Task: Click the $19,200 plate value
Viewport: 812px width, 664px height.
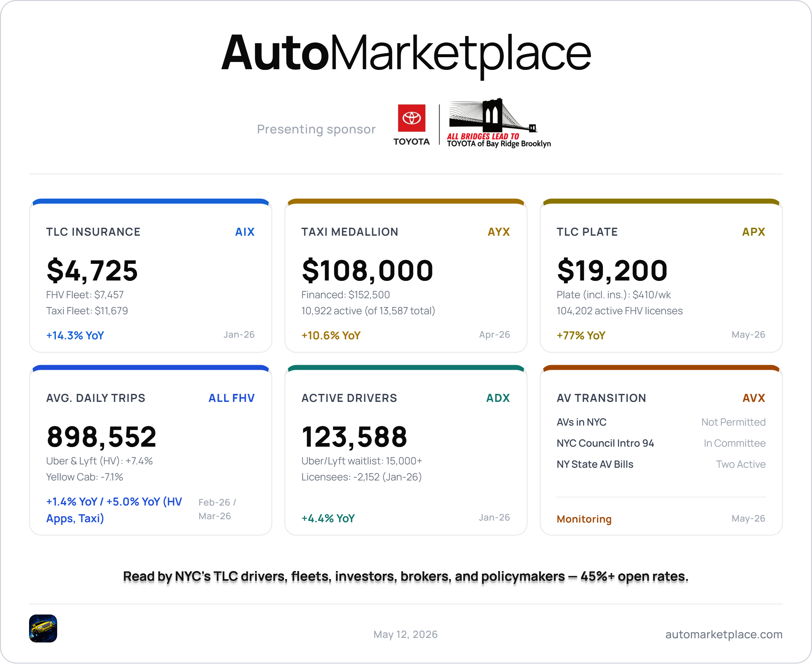Action: (612, 270)
